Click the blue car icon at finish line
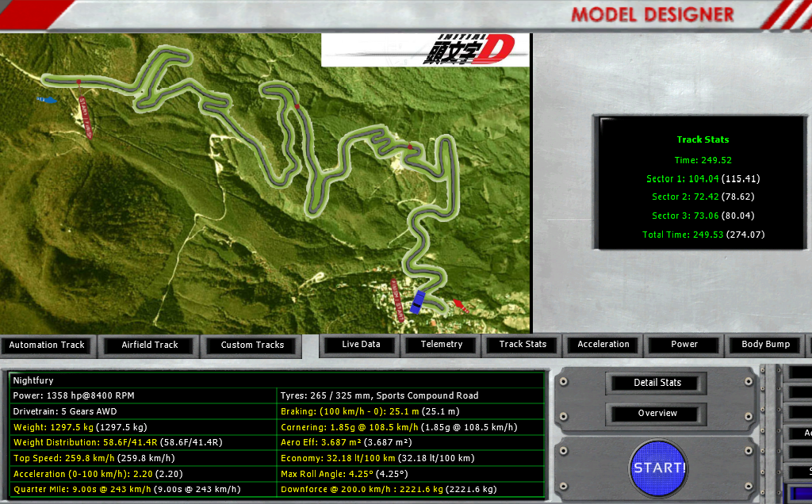The image size is (812, 504). 417,302
